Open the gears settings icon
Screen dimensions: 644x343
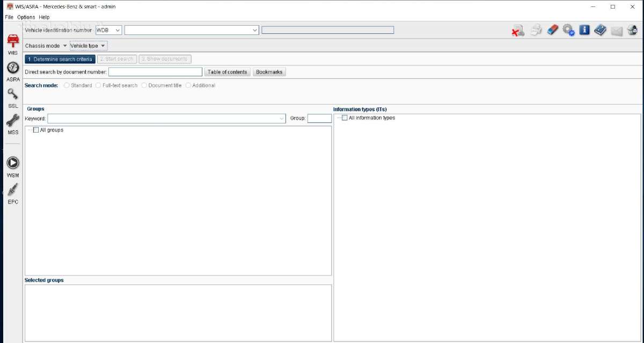coord(568,30)
